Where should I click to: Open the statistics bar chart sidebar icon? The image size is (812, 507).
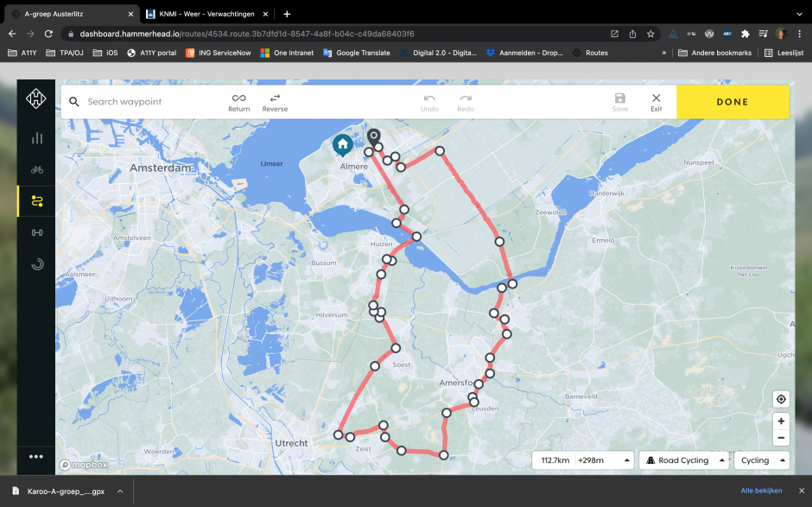pyautogui.click(x=36, y=138)
